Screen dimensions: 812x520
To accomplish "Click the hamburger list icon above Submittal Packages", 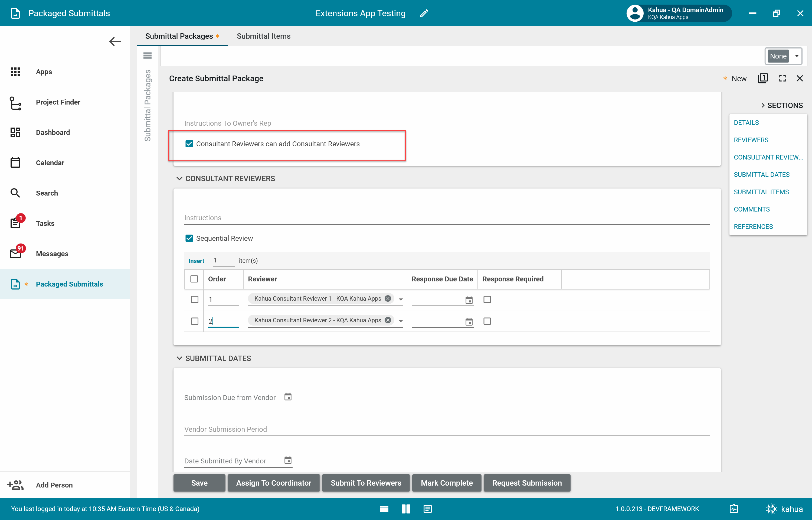I will click(148, 55).
